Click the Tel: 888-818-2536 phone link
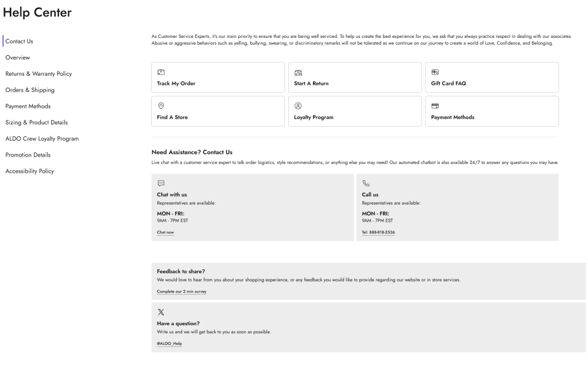 coord(378,232)
